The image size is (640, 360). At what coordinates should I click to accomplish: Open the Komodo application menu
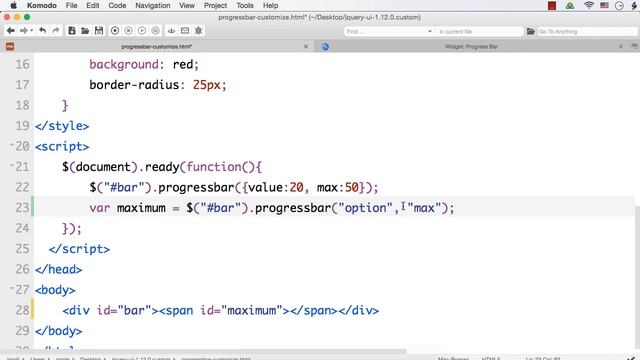click(x=42, y=6)
